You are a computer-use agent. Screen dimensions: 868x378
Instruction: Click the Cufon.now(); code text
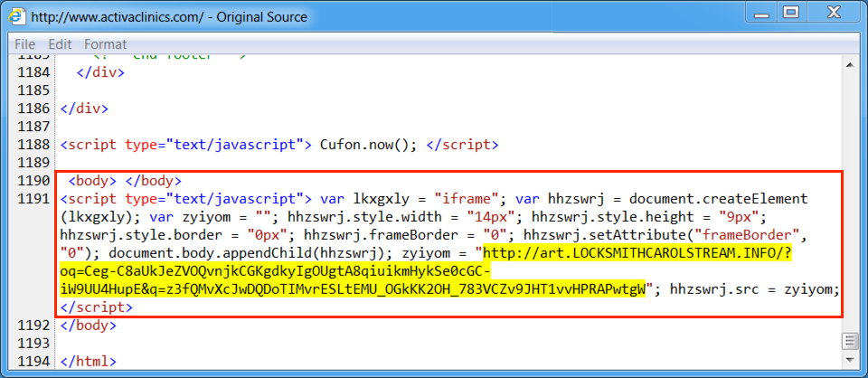click(368, 145)
